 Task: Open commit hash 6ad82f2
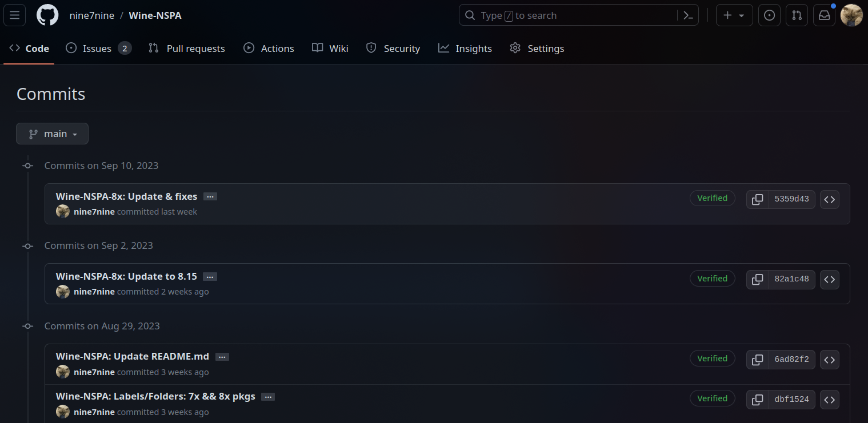(791, 360)
